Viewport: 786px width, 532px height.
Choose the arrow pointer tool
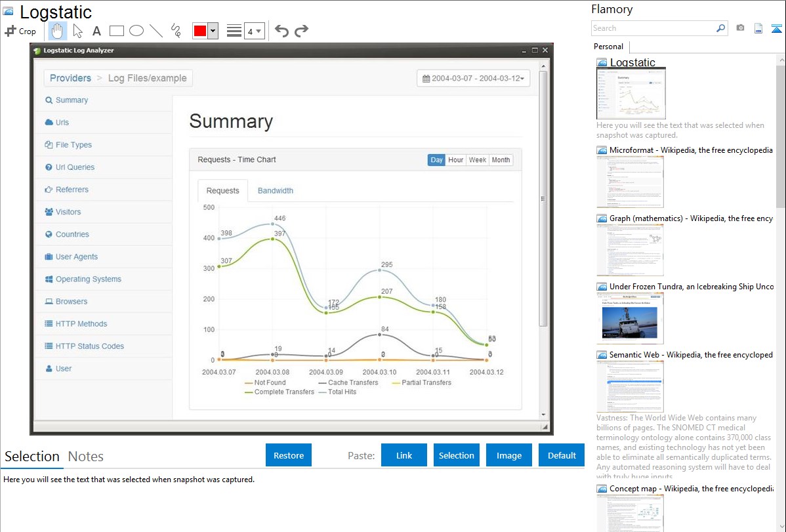(77, 31)
